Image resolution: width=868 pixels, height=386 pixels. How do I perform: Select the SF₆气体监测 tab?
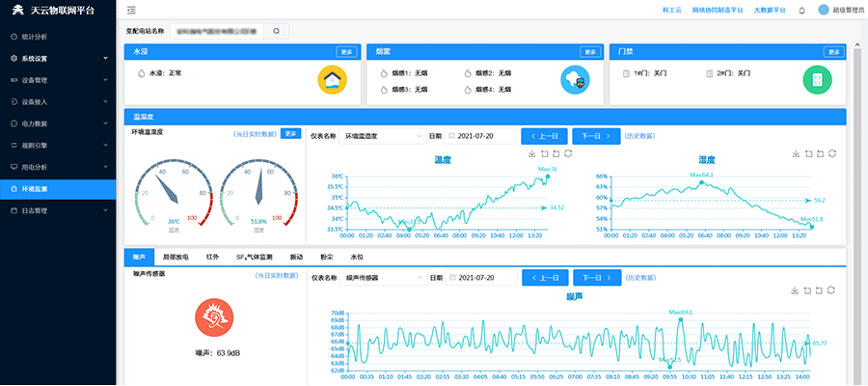(x=255, y=257)
